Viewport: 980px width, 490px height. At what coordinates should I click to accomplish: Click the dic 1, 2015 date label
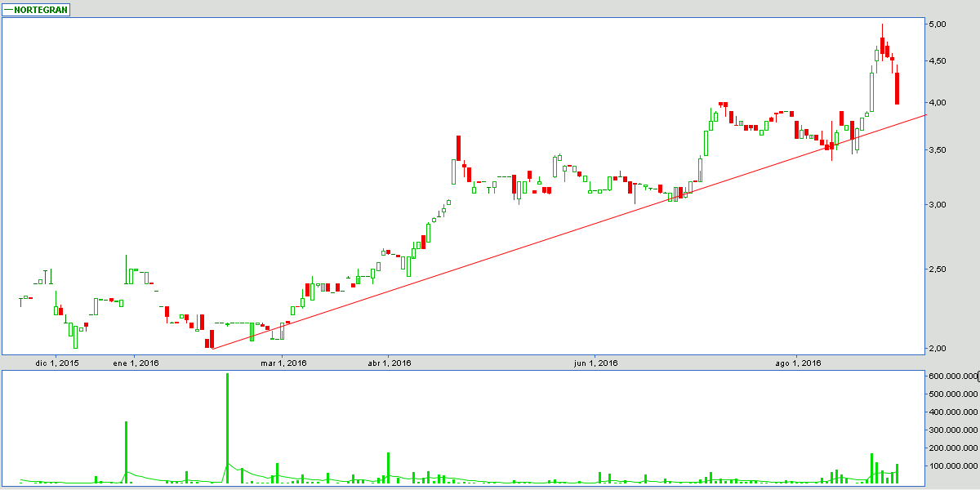[57, 363]
